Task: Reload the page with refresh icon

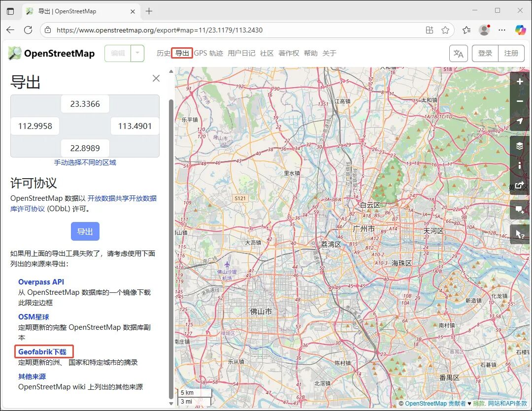Action: 28,30
